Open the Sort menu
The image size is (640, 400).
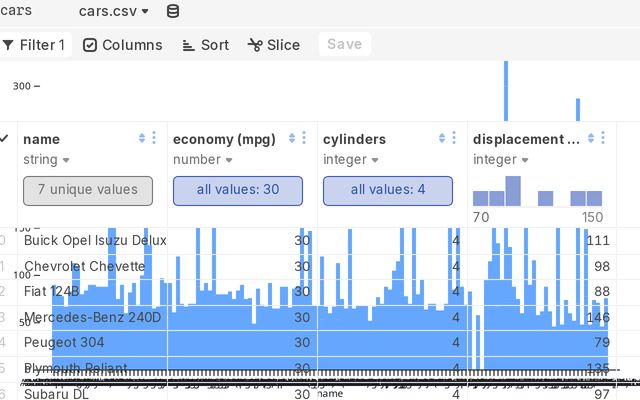[205, 45]
